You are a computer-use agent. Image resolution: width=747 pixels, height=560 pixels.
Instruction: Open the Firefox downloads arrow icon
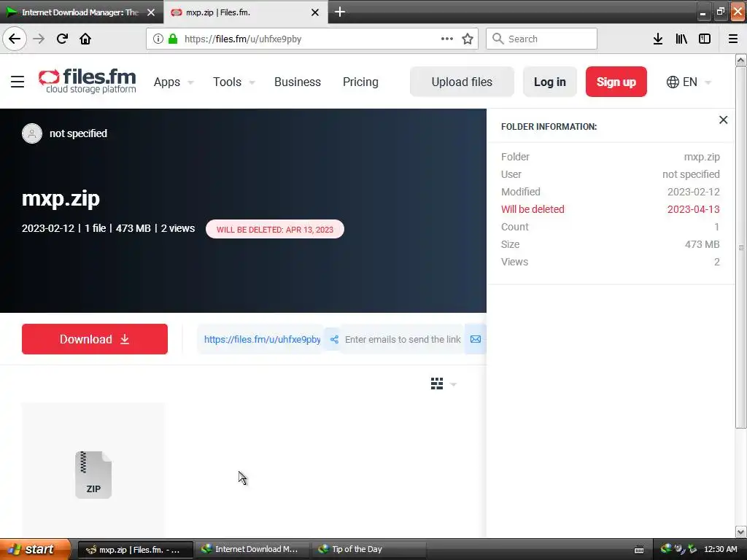click(658, 39)
